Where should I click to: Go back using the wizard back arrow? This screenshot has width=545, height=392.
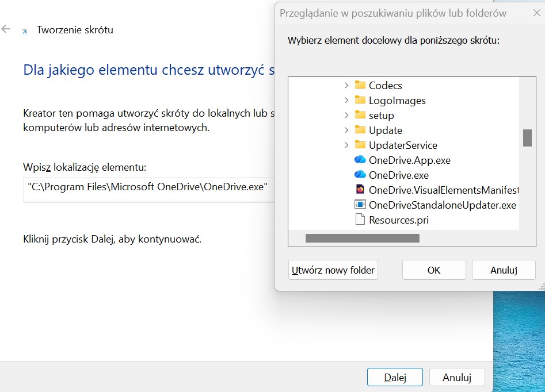pyautogui.click(x=6, y=29)
